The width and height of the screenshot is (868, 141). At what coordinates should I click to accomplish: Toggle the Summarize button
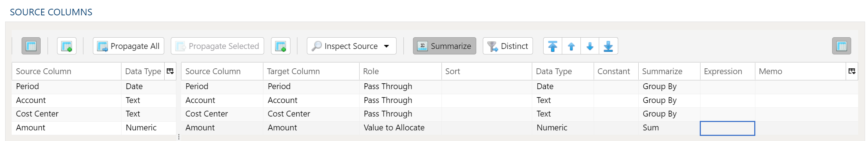444,46
